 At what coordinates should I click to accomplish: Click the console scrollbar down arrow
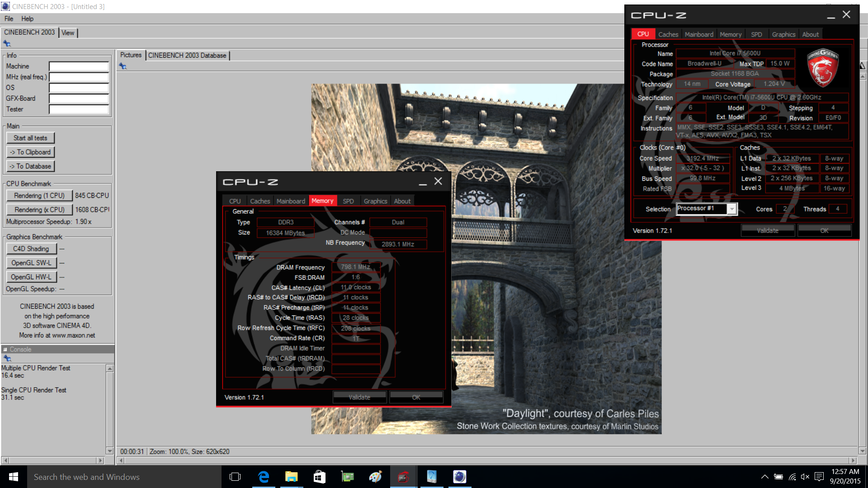[109, 450]
